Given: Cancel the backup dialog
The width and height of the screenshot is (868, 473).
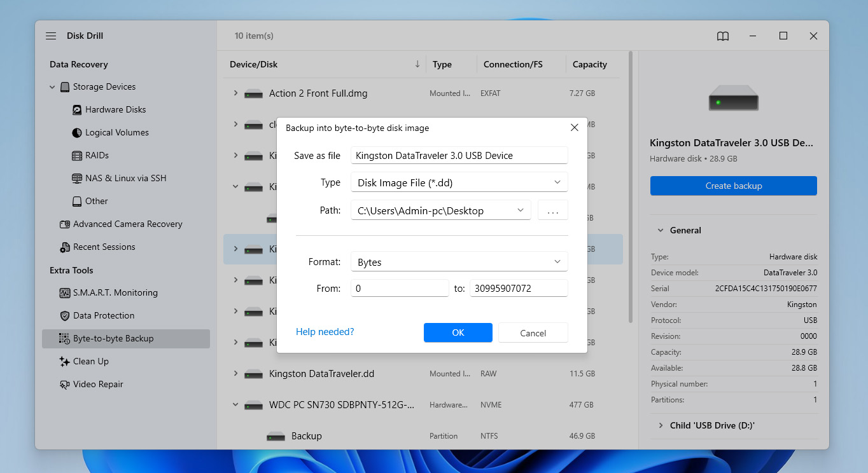Looking at the screenshot, I should coord(533,332).
